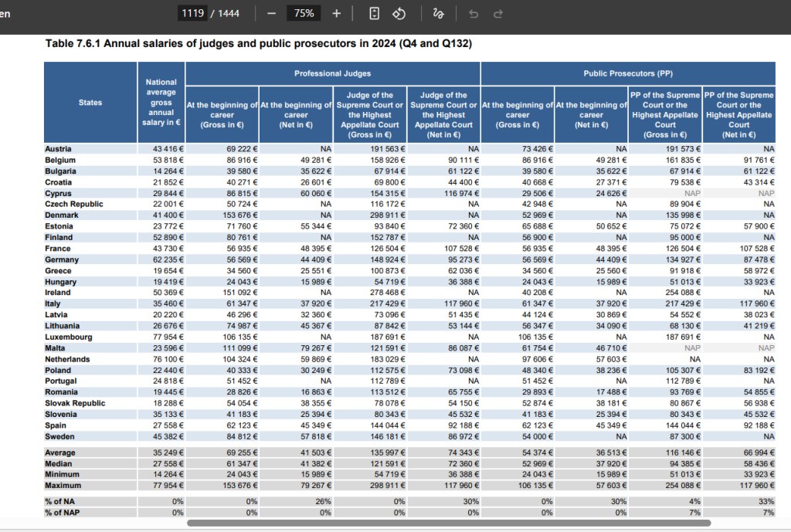This screenshot has height=532, width=791.
Task: Click the fit to page icon
Action: [x=375, y=14]
